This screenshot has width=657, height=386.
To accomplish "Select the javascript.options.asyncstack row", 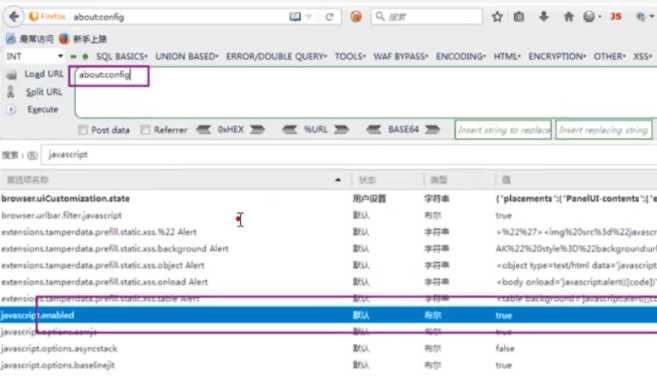I will 328,348.
